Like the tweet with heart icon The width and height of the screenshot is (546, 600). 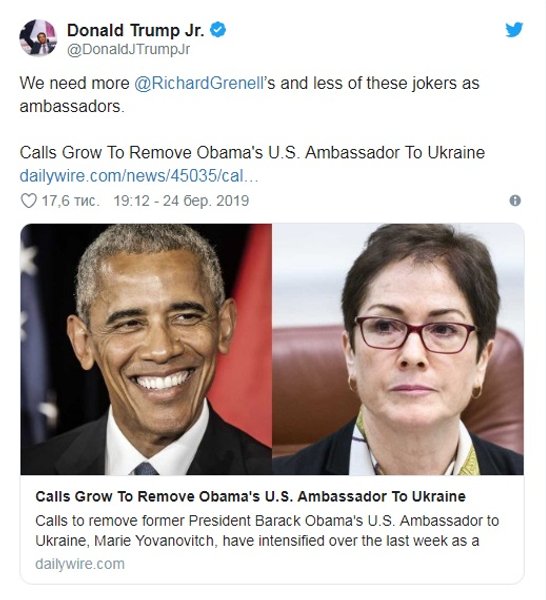[x=28, y=201]
